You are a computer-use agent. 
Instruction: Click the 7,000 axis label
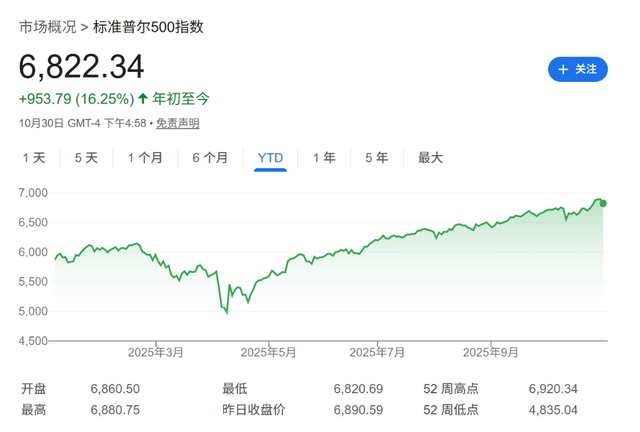point(33,193)
